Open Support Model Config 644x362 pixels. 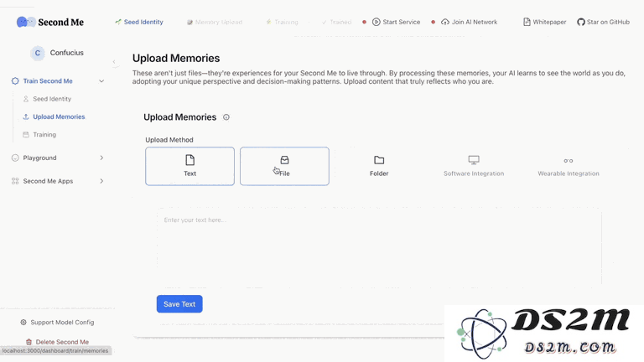[x=58, y=323]
